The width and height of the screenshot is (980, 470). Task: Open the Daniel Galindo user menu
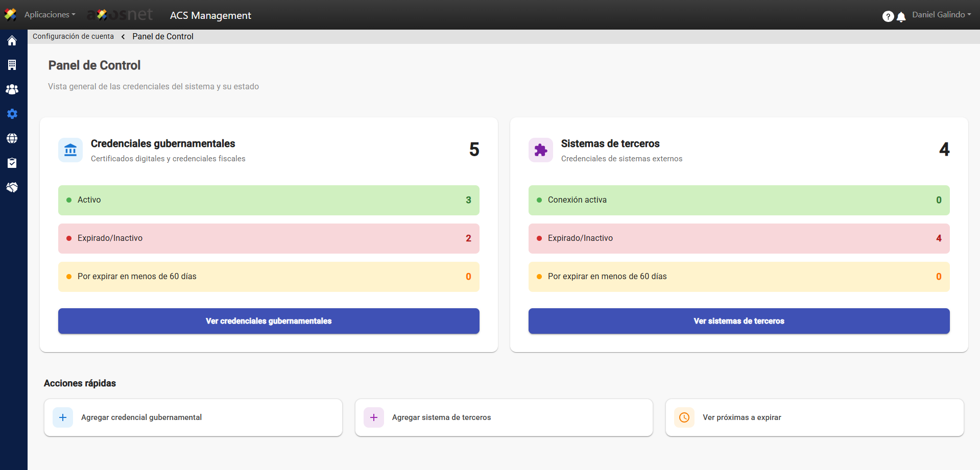point(941,15)
